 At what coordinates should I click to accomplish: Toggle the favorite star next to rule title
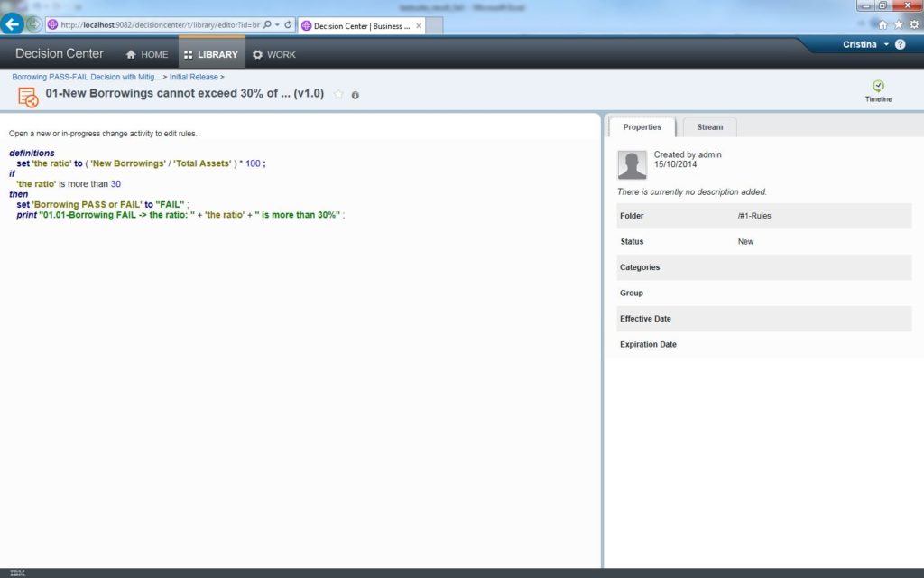pos(339,94)
